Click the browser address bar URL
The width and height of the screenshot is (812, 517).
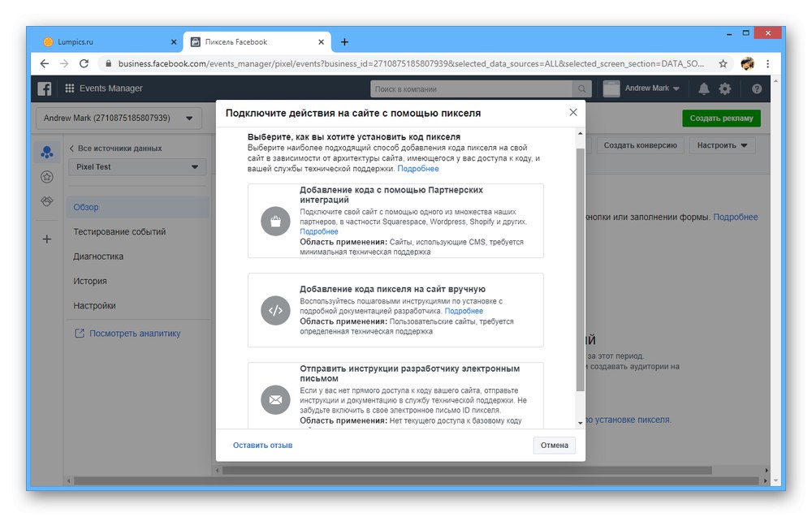pos(411,63)
